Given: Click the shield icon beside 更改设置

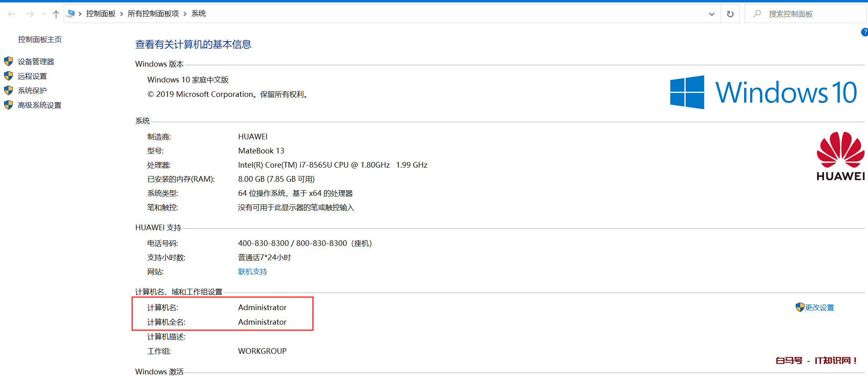Looking at the screenshot, I should point(800,307).
